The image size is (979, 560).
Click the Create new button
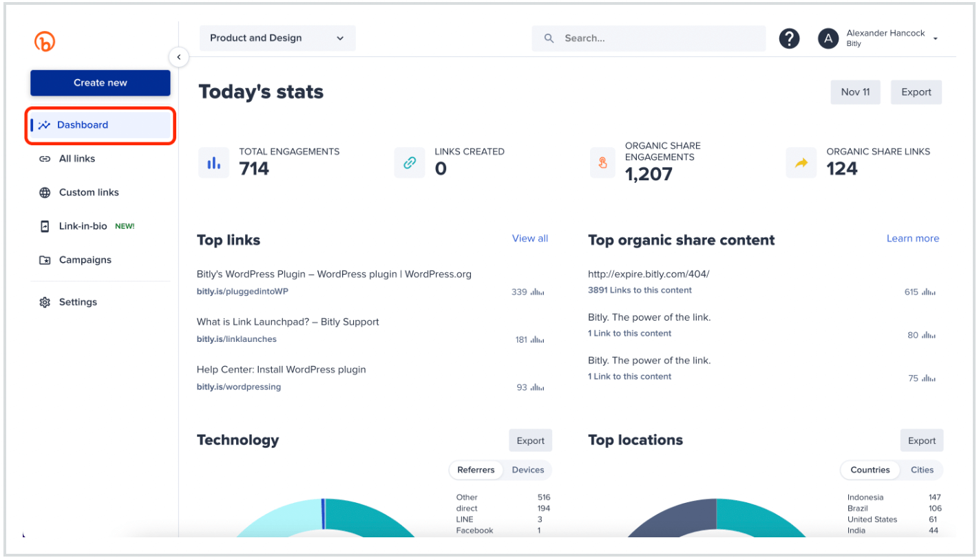101,83
